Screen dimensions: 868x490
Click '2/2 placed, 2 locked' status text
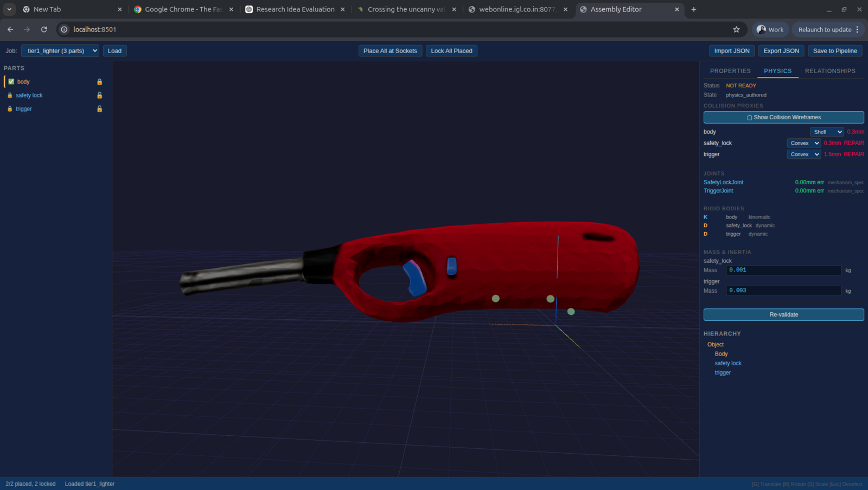[30, 484]
